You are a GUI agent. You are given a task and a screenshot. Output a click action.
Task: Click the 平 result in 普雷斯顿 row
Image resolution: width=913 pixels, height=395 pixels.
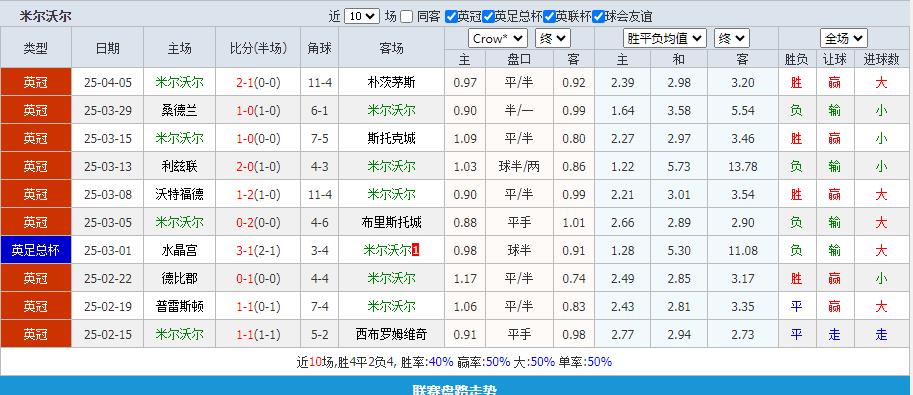tap(796, 306)
